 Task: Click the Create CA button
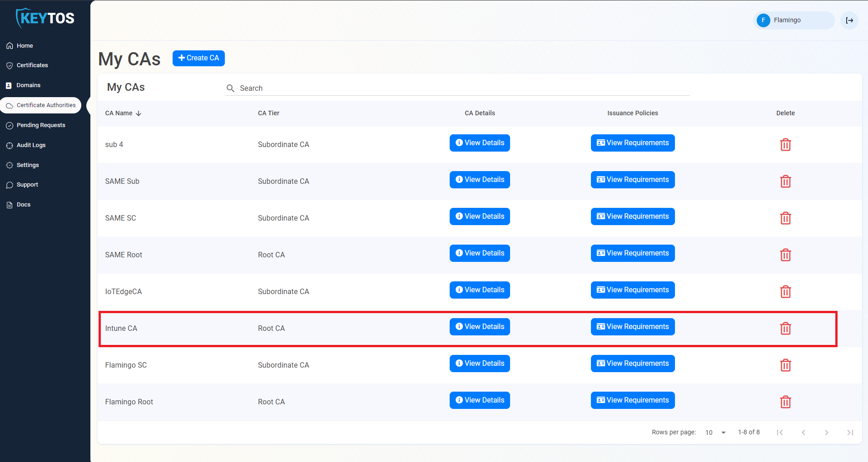(198, 58)
